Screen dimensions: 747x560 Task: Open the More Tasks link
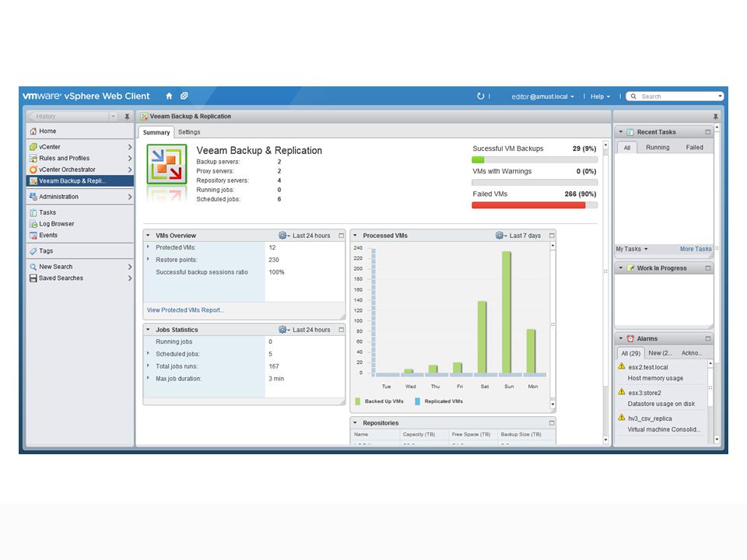pos(696,249)
